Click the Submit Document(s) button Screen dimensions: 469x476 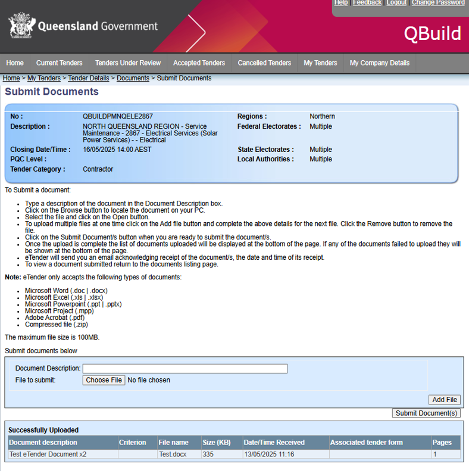click(426, 413)
